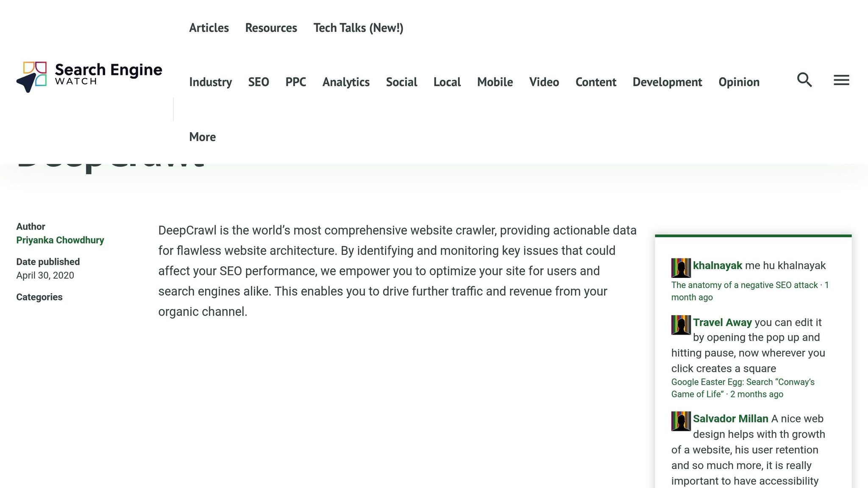Click khalnayak's avatar thumbnail
The image size is (868, 488).
(x=681, y=268)
